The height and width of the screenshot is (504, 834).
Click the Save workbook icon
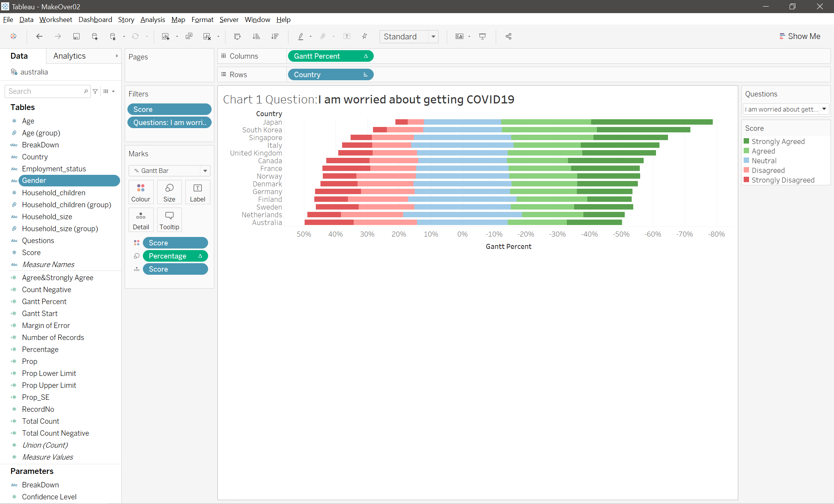point(76,36)
